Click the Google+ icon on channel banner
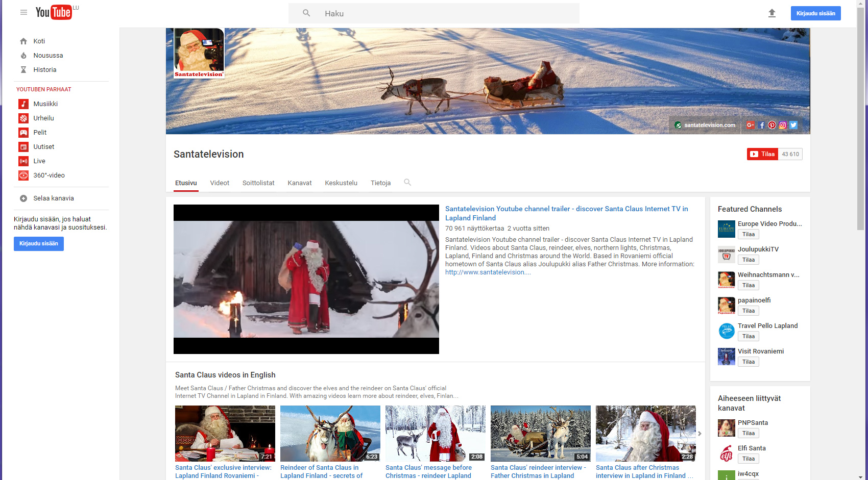Viewport: 868px width, 480px height. pos(750,125)
